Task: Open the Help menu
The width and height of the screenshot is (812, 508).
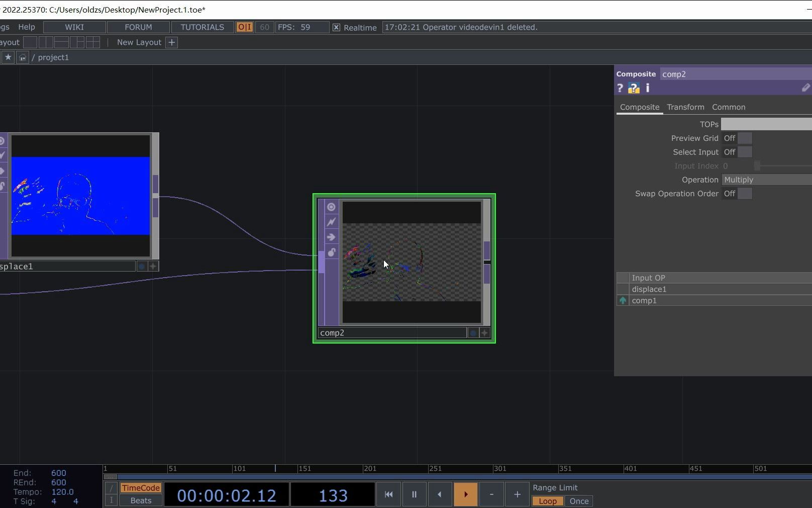Action: coord(26,27)
